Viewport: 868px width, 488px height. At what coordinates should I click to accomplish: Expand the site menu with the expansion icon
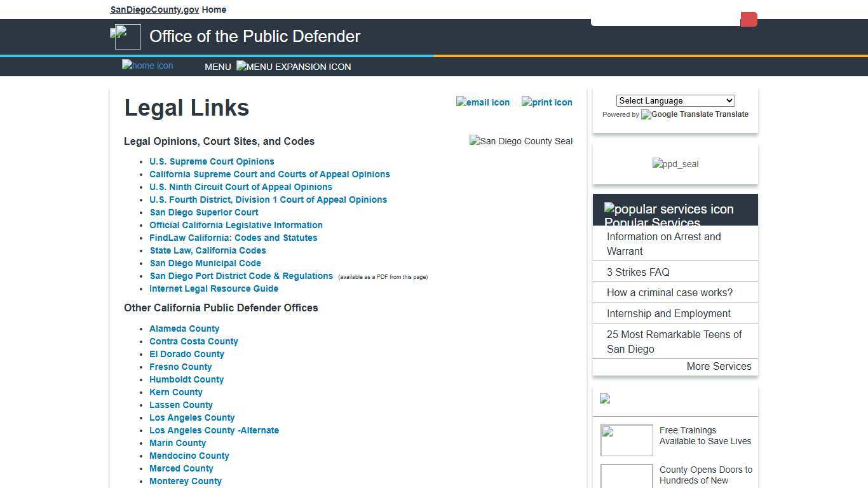coord(294,66)
